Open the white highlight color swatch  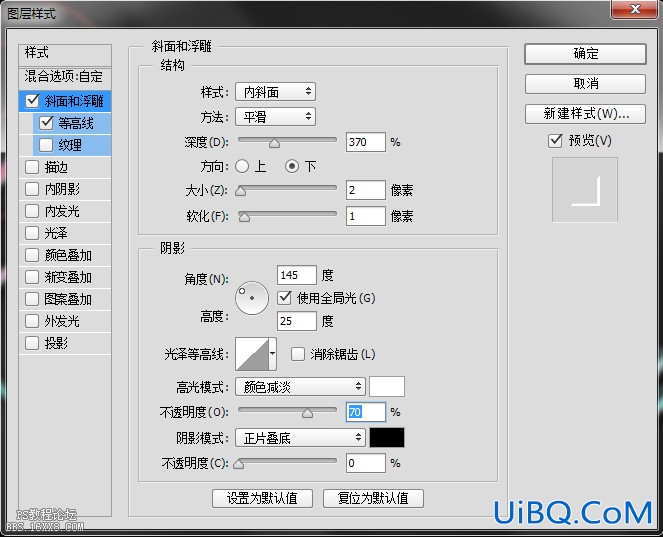(387, 386)
